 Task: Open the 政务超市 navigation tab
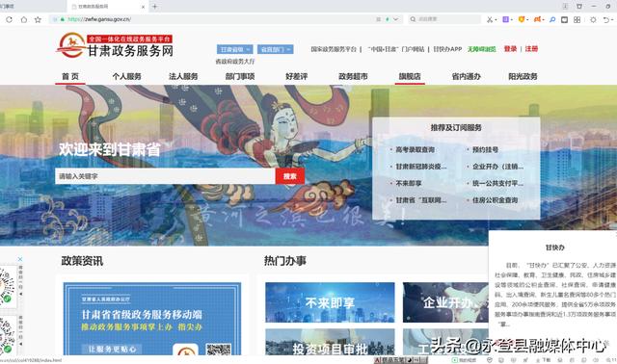click(x=353, y=76)
